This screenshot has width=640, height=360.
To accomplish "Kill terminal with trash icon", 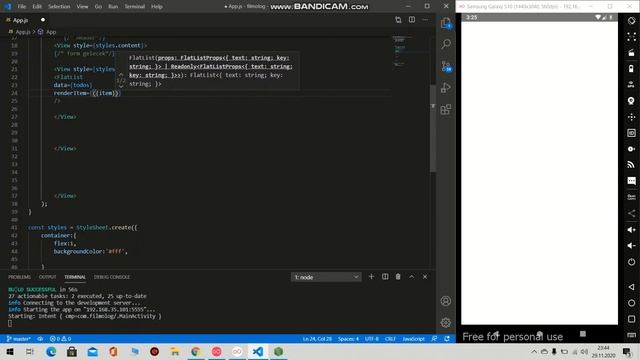I will click(x=398, y=277).
